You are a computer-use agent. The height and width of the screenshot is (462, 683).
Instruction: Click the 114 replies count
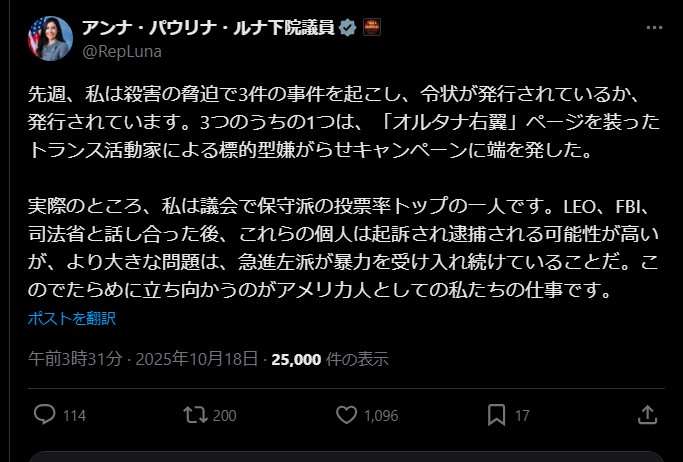tap(75, 416)
